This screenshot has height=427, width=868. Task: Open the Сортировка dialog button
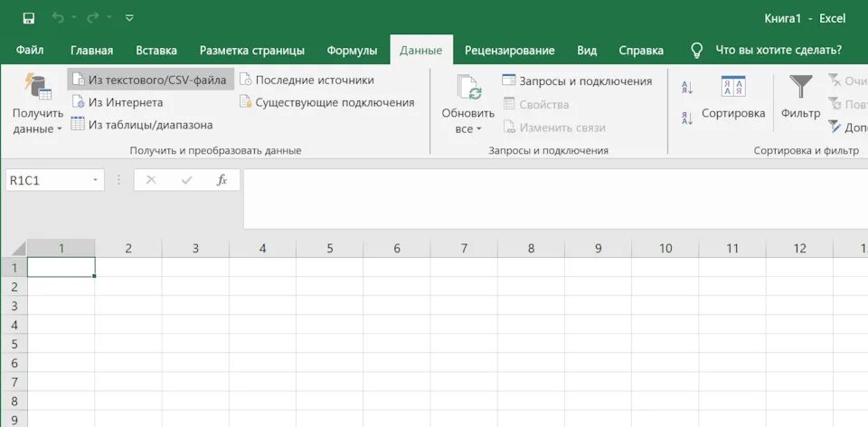point(733,99)
